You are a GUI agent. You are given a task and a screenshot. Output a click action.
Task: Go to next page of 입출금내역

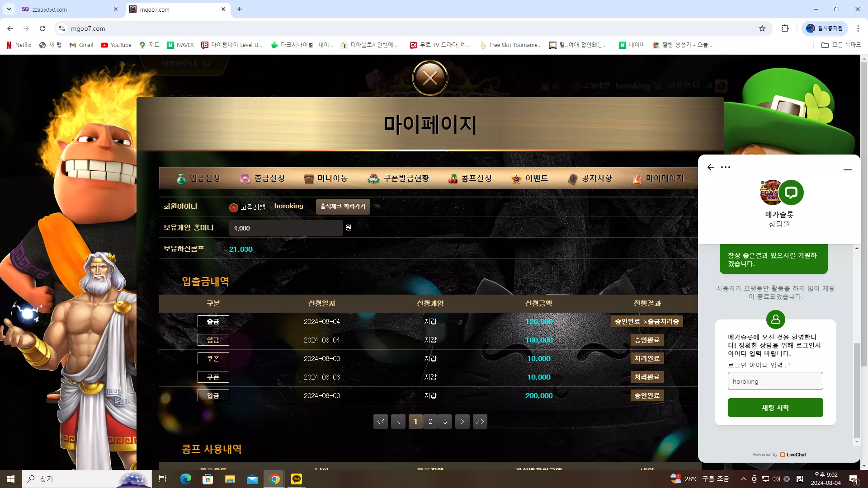(x=462, y=422)
